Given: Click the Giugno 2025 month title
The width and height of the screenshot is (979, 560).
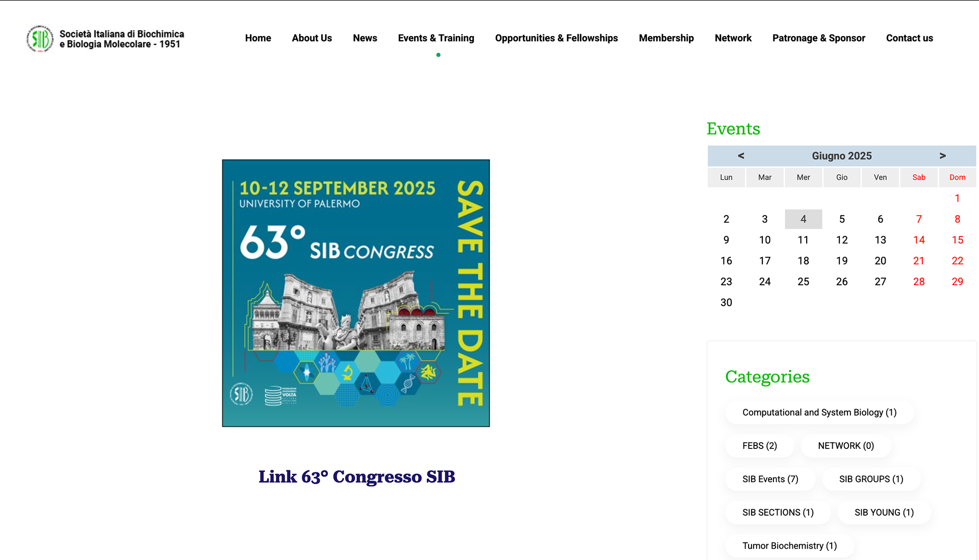Looking at the screenshot, I should tap(842, 156).
